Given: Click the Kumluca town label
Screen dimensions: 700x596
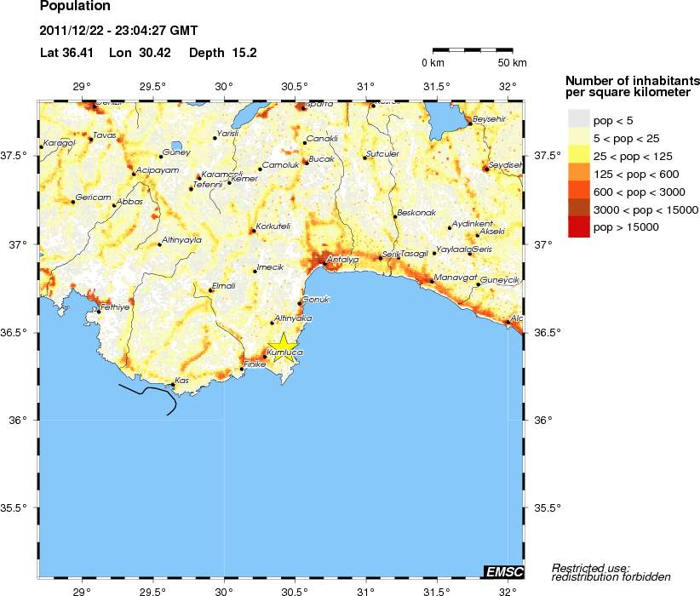Looking at the screenshot, I should [x=285, y=352].
